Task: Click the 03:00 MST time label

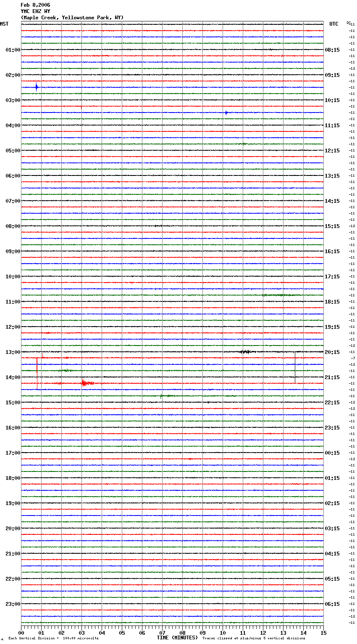Action: (x=13, y=100)
